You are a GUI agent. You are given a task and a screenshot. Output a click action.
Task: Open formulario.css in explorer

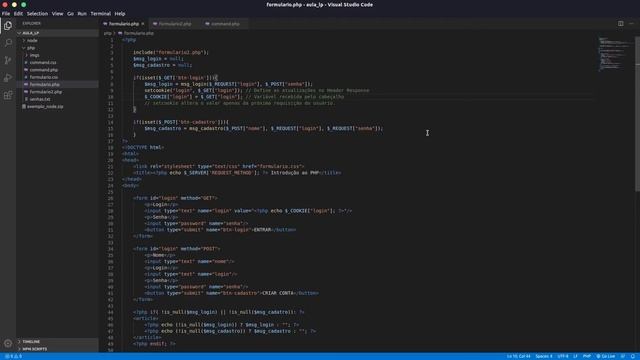44,77
